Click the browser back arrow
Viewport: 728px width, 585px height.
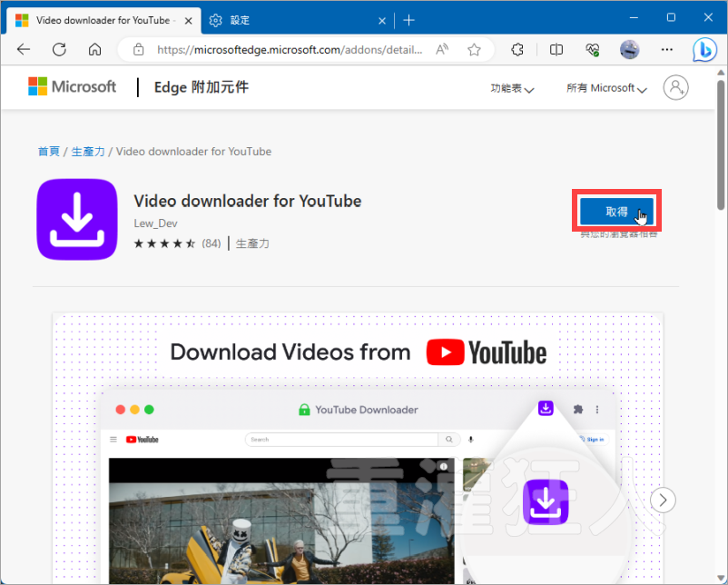[x=24, y=49]
